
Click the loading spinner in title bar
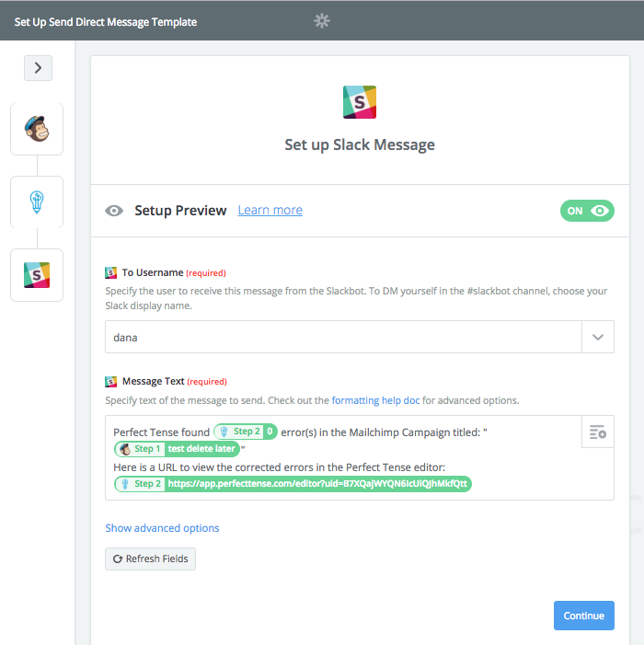(x=322, y=20)
